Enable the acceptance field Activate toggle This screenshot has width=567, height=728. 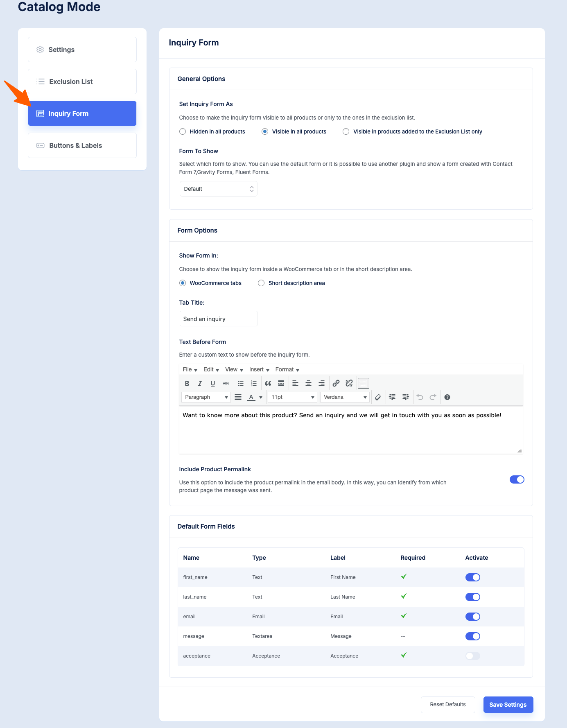(472, 656)
